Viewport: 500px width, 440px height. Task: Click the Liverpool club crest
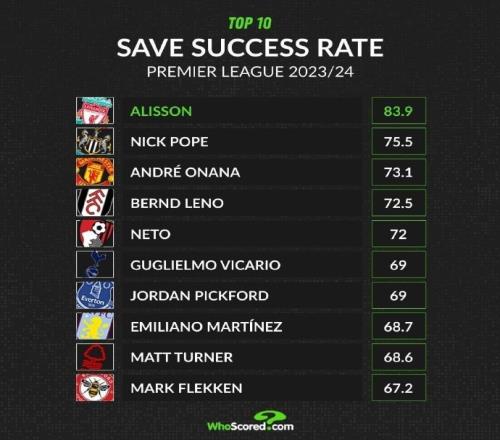point(95,111)
